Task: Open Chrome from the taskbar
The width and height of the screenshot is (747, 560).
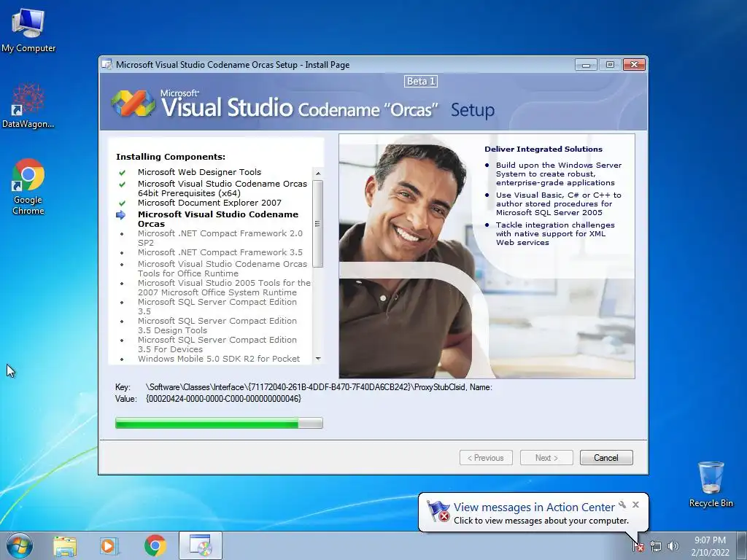Action: coord(155,545)
